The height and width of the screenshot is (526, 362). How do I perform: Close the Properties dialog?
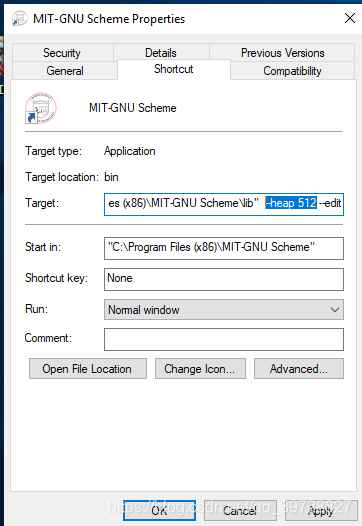click(350, 18)
